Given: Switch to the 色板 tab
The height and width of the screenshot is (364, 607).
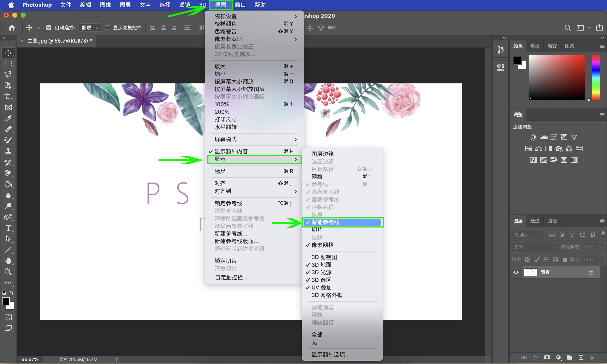Looking at the screenshot, I should coord(535,46).
